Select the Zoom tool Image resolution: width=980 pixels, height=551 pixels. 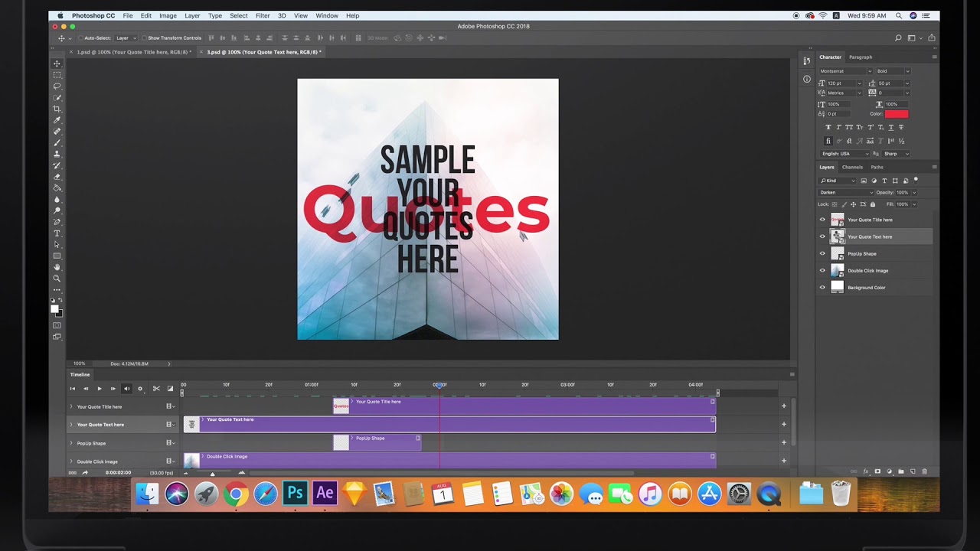[57, 279]
